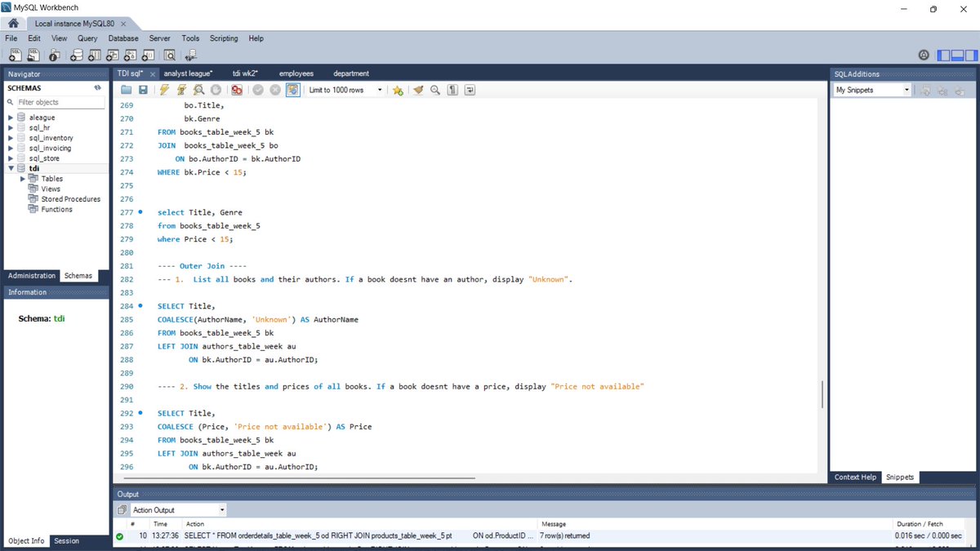Toggle display of invisible characters
Screen dimensions: 980x551
pos(452,90)
